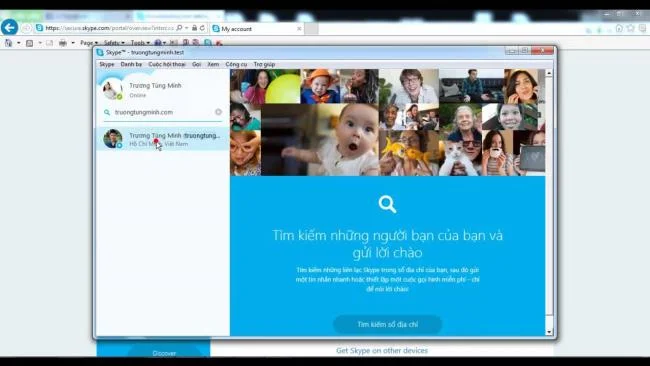Open the Cuộc hội thoại menu
650x366 pixels.
click(x=167, y=64)
